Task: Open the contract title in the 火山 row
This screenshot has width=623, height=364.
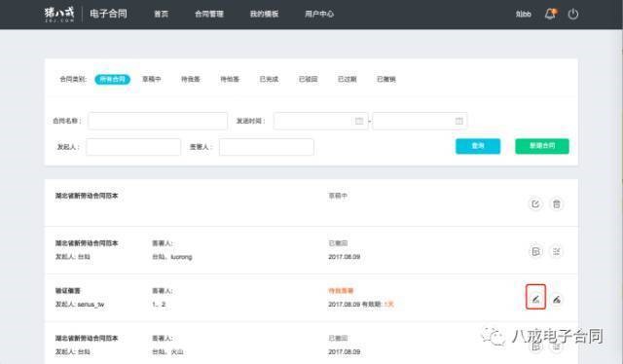Action: [x=87, y=338]
